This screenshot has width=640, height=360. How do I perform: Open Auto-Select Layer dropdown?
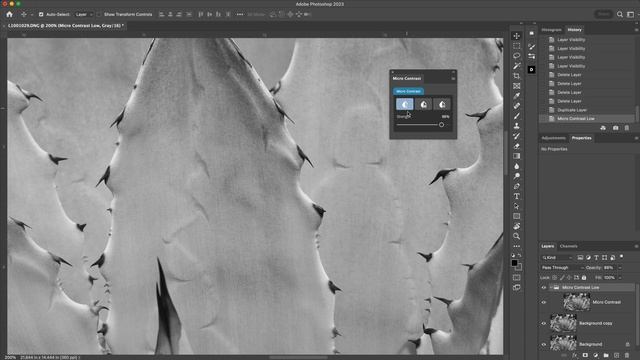pos(84,14)
